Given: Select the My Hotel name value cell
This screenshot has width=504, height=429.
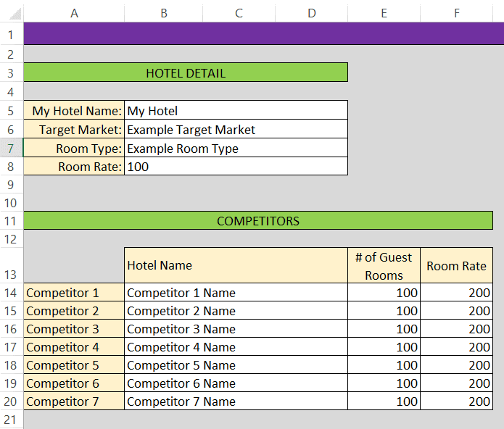Looking at the screenshot, I should [236, 111].
